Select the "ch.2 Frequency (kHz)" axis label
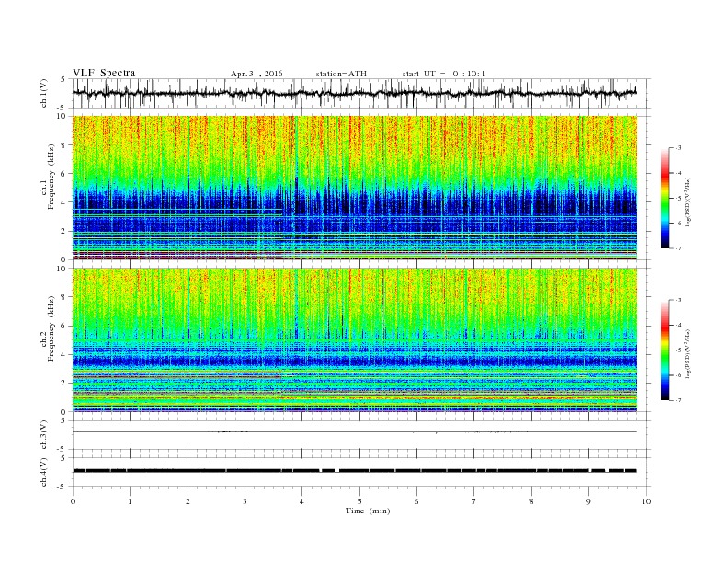This screenshot has width=728, height=563. click(x=48, y=329)
